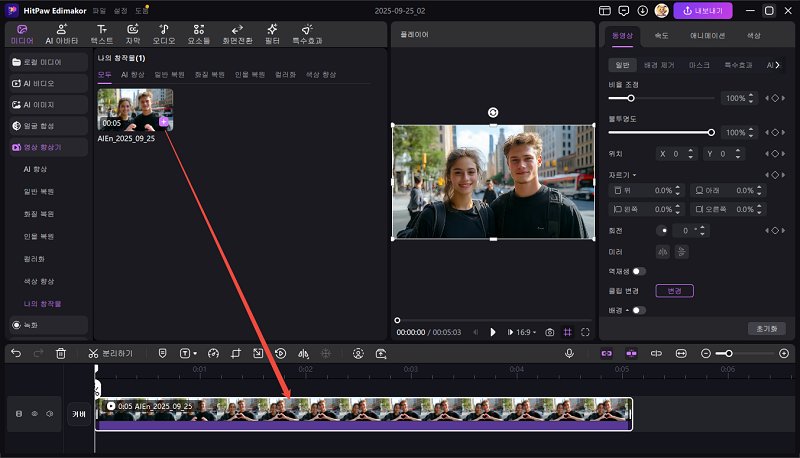
Task: Toggle the 배경 background switch
Action: point(638,310)
